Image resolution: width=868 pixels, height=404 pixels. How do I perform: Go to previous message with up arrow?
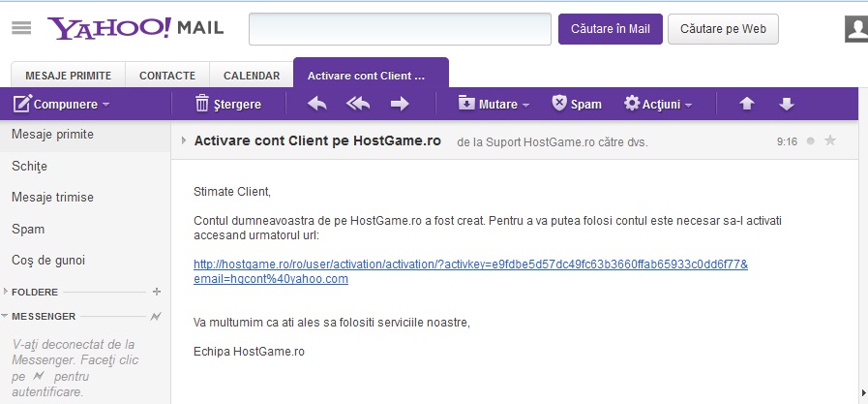pyautogui.click(x=747, y=104)
